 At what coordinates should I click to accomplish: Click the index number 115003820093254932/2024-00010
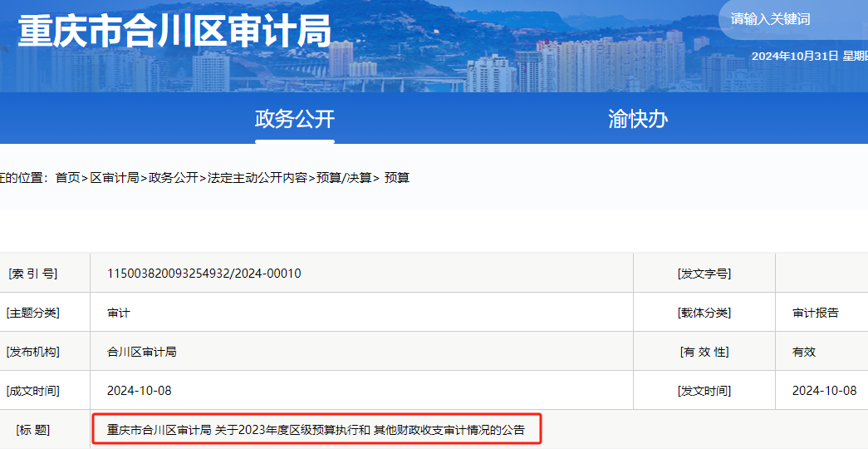pos(204,274)
